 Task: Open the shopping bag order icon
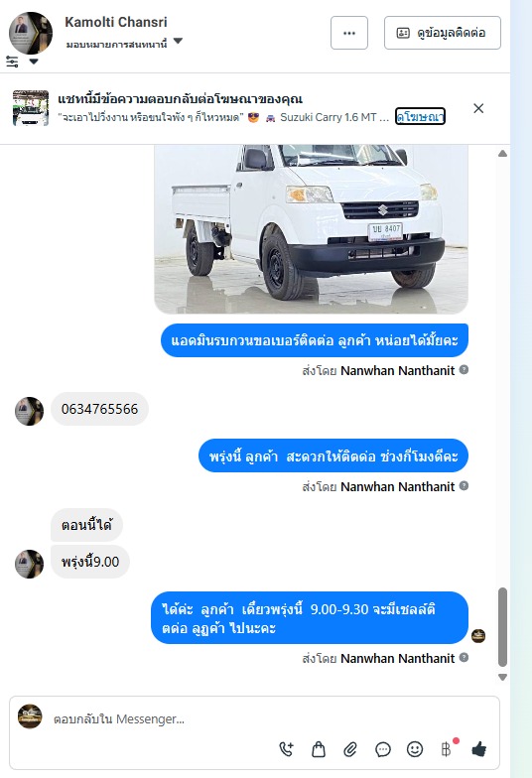coord(318,748)
